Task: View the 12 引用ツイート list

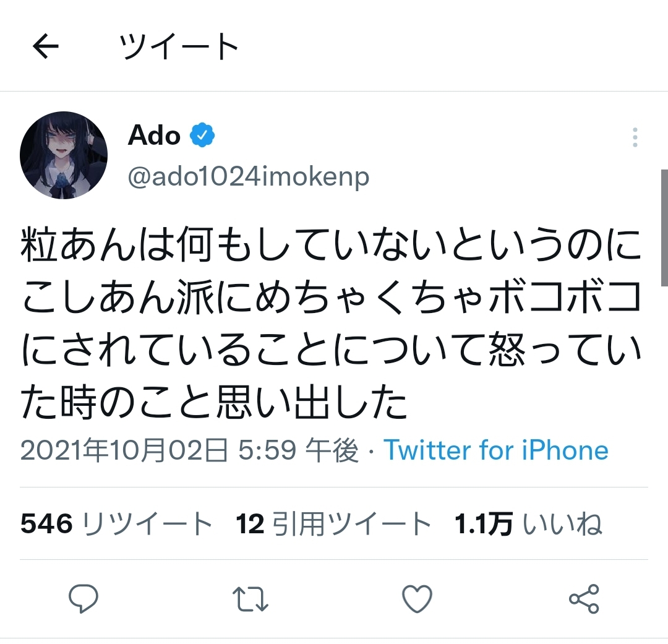Action: [333, 523]
